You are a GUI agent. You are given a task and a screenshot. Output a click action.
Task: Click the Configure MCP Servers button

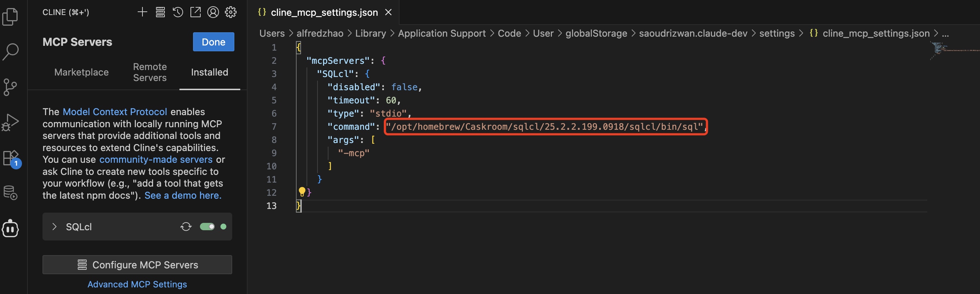[137, 265]
